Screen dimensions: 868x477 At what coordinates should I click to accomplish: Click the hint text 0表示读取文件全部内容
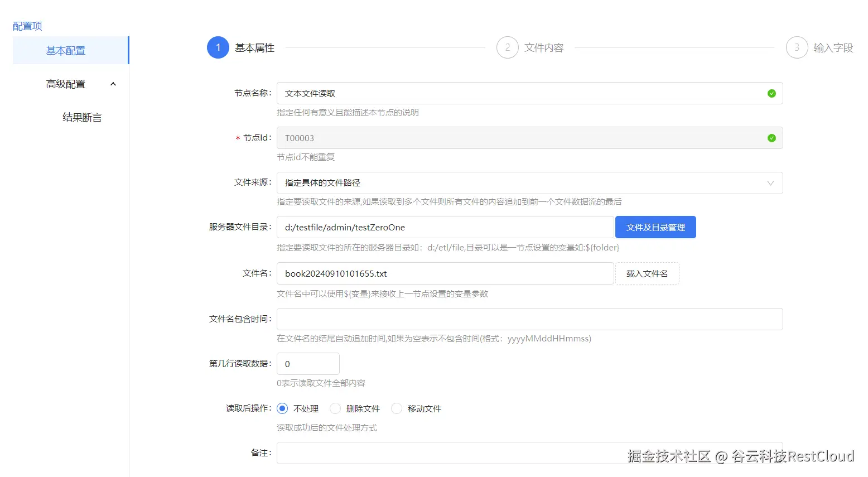[321, 383]
